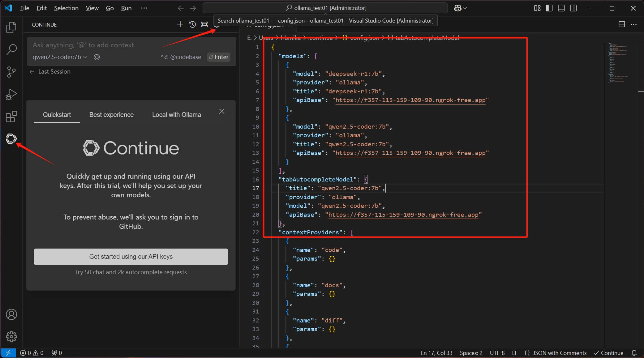Open Search in the activity bar
The width and height of the screenshot is (644, 358).
(x=11, y=49)
